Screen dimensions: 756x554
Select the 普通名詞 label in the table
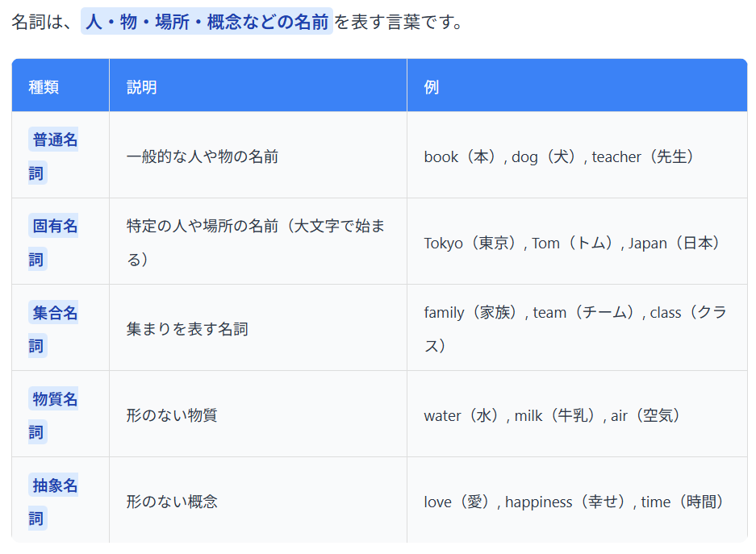[x=55, y=140]
